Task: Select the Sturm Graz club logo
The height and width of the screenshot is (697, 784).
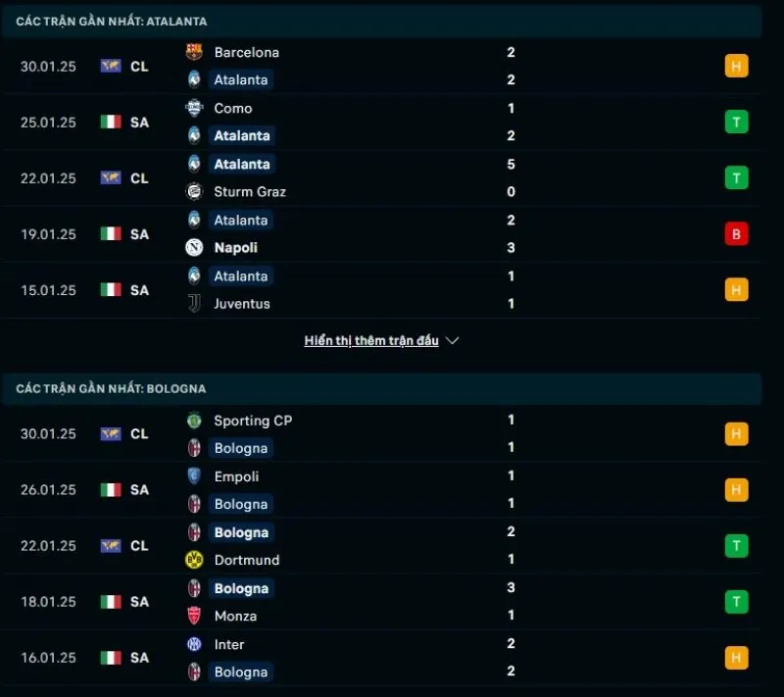Action: click(195, 192)
